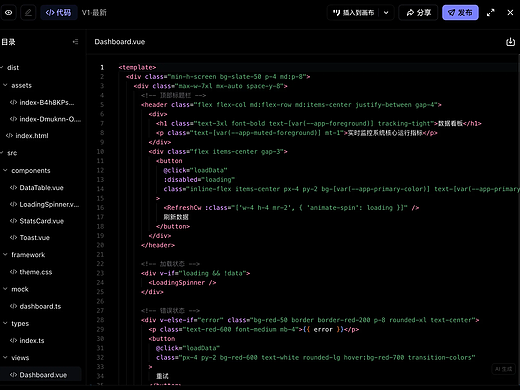Click the 分享 share button
This screenshot has height=390, width=520.
point(418,13)
